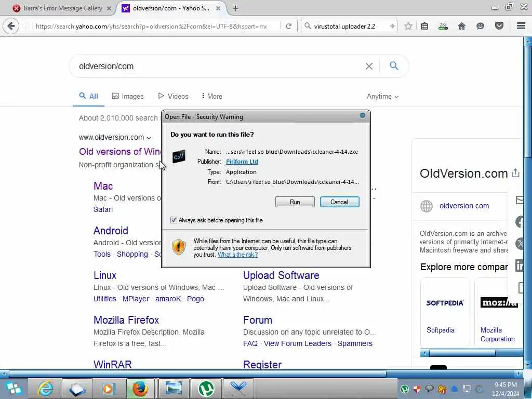Open Internet Explorer from the taskbar

(46, 389)
